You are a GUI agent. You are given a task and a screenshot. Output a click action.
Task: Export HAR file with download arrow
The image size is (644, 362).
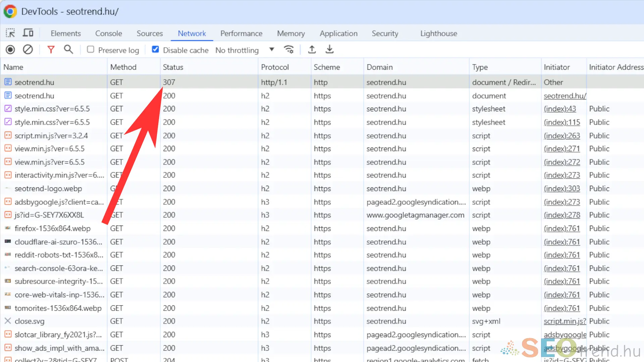tap(330, 50)
